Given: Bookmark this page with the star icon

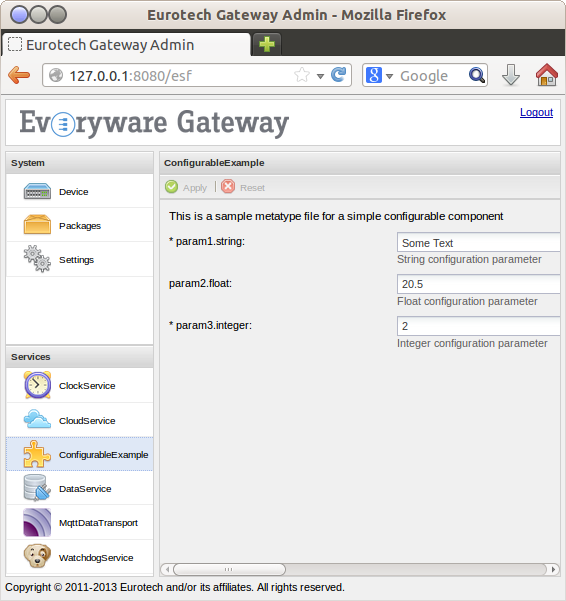Looking at the screenshot, I should coord(302,75).
